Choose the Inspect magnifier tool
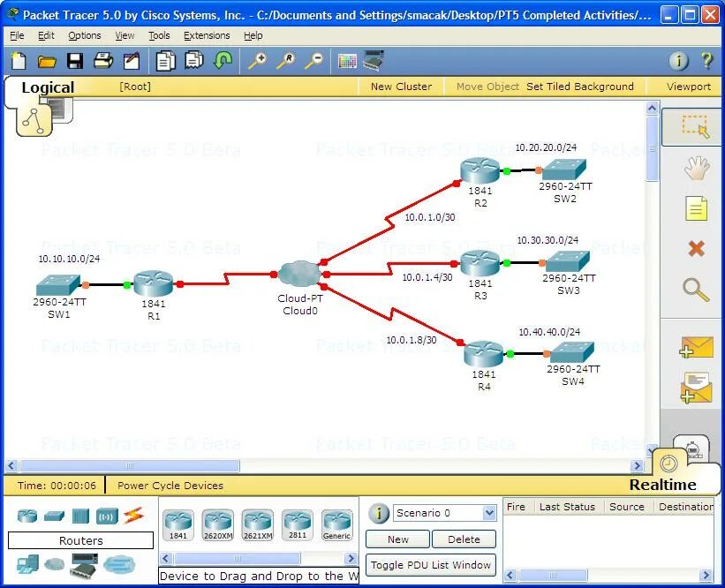The height and width of the screenshot is (588, 725). tap(696, 290)
